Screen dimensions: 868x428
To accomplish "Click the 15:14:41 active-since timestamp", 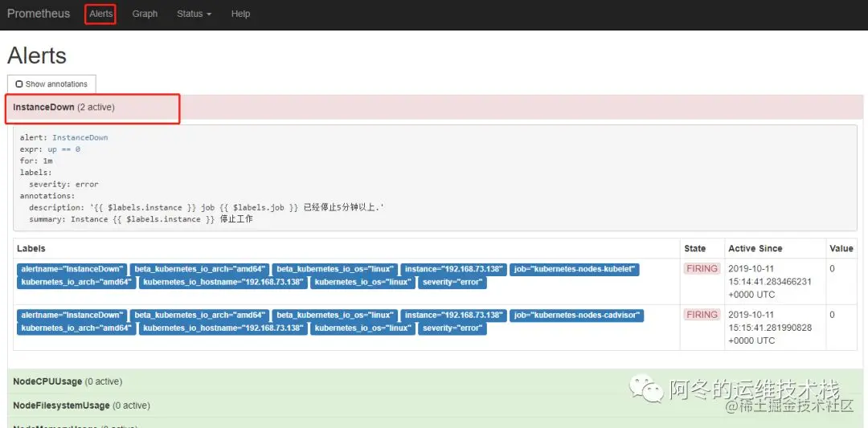I will (x=770, y=282).
